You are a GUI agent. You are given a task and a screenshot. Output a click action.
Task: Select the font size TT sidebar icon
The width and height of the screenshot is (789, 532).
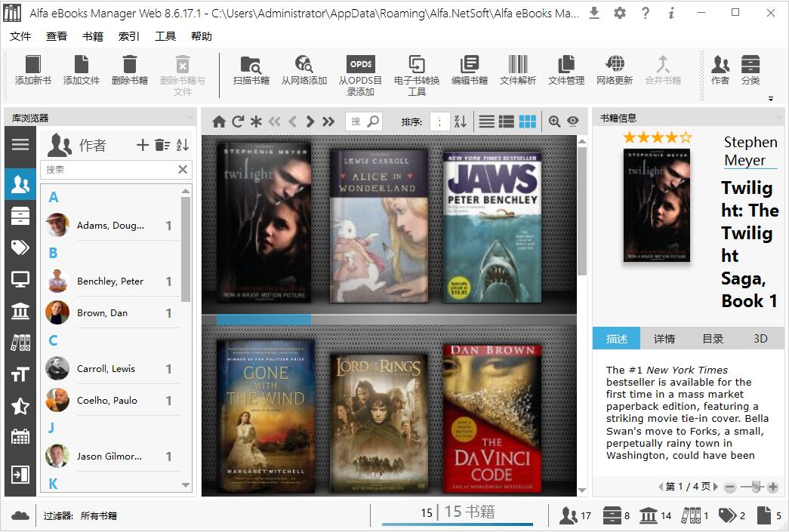click(20, 374)
